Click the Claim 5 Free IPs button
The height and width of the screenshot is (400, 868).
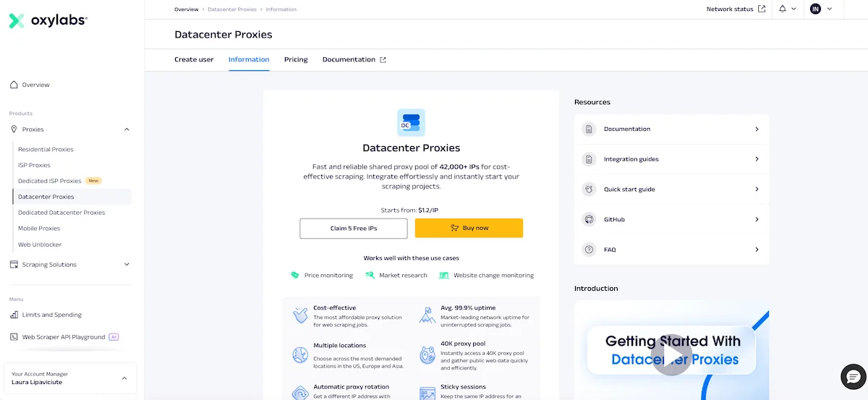tap(354, 228)
